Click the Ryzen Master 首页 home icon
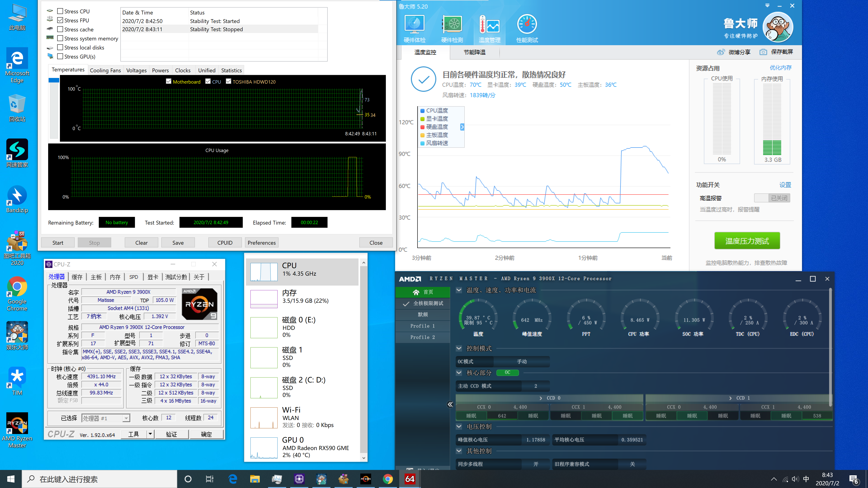Image resolution: width=868 pixels, height=488 pixels. coord(416,292)
